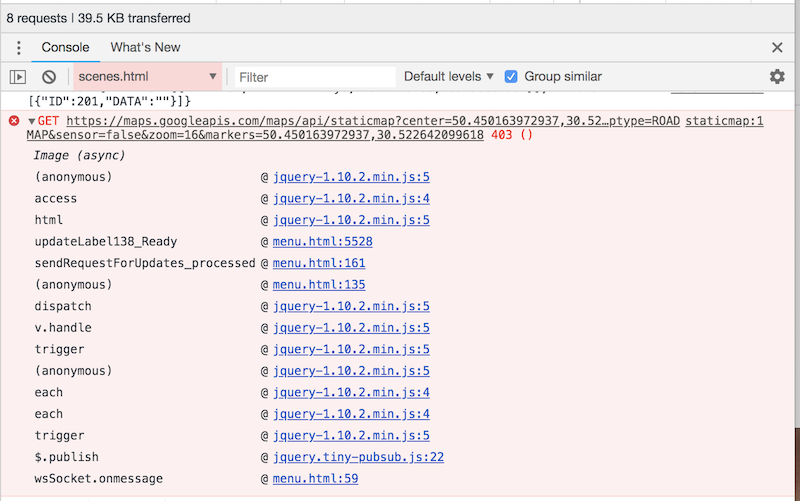Viewport: 800px width, 501px height.
Task: Switch to the What's New tab
Action: click(145, 47)
